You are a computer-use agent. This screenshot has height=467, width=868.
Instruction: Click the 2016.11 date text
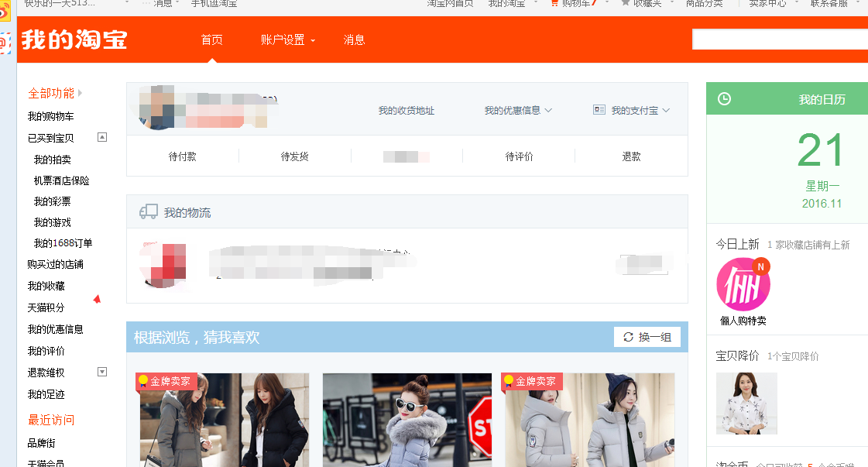[x=822, y=204]
